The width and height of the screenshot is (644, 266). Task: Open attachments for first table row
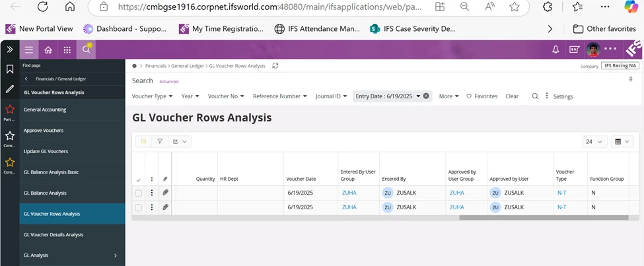165,193
